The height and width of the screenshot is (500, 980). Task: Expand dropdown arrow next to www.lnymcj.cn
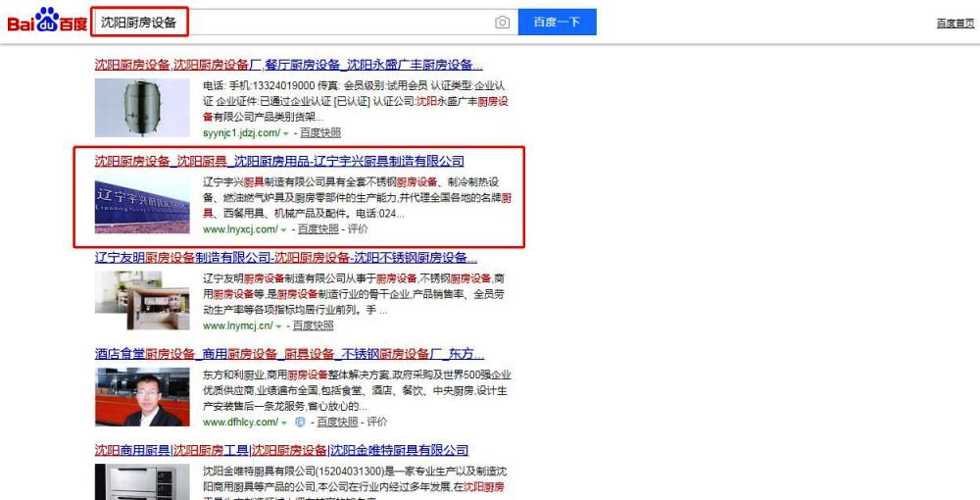click(x=278, y=326)
